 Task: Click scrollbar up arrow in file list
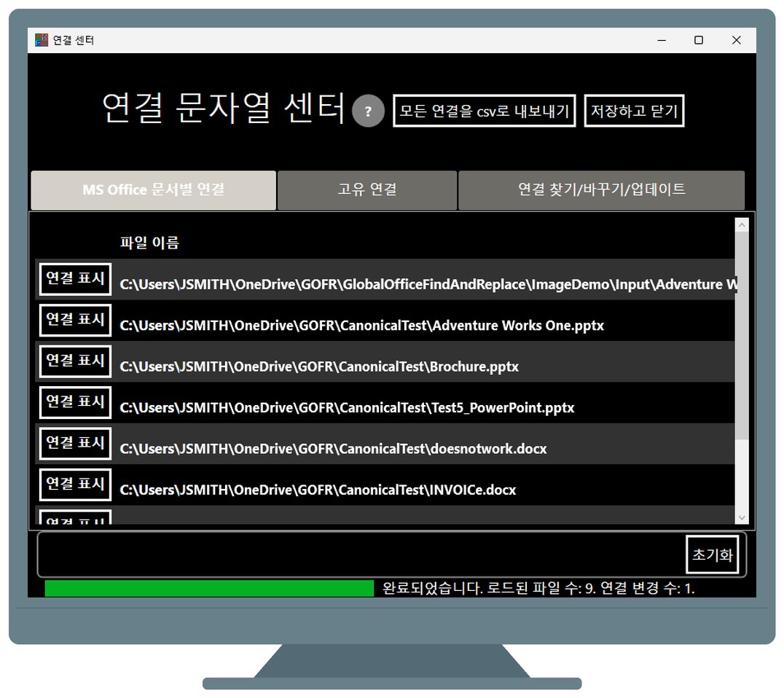click(x=742, y=225)
